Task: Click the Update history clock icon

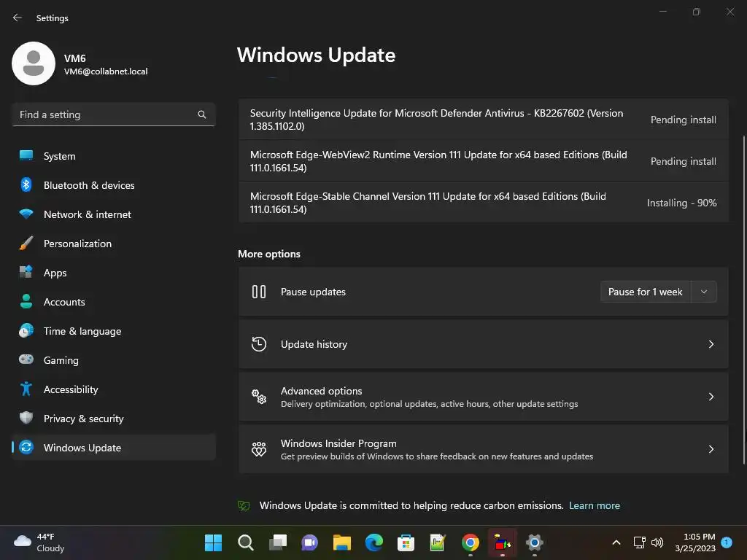Action: coord(259,344)
